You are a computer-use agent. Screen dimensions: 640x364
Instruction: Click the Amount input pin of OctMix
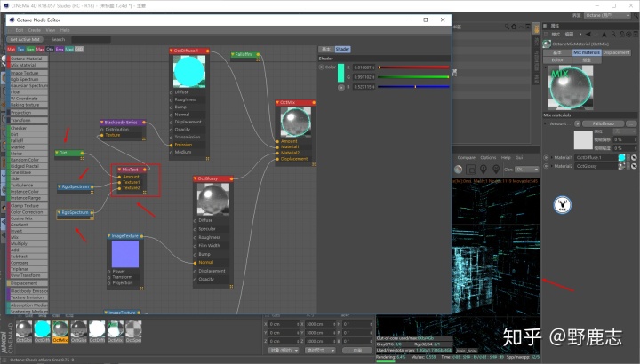pos(277,141)
